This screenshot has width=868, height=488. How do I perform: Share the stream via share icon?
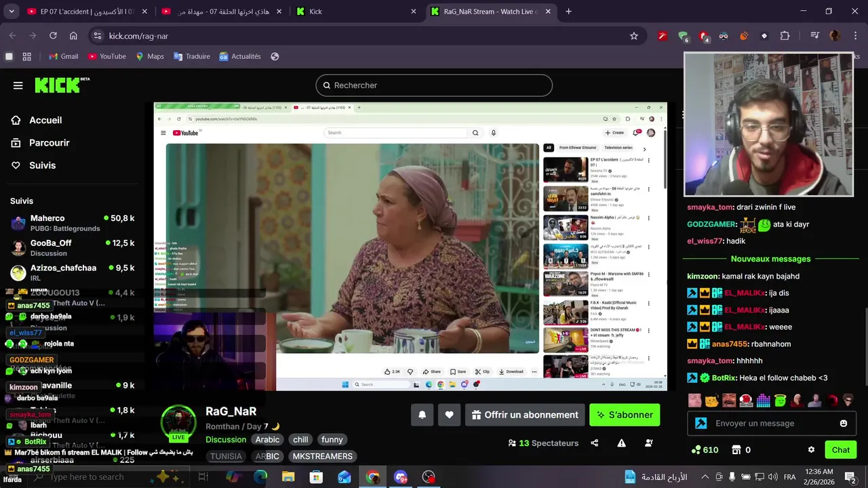tap(595, 443)
